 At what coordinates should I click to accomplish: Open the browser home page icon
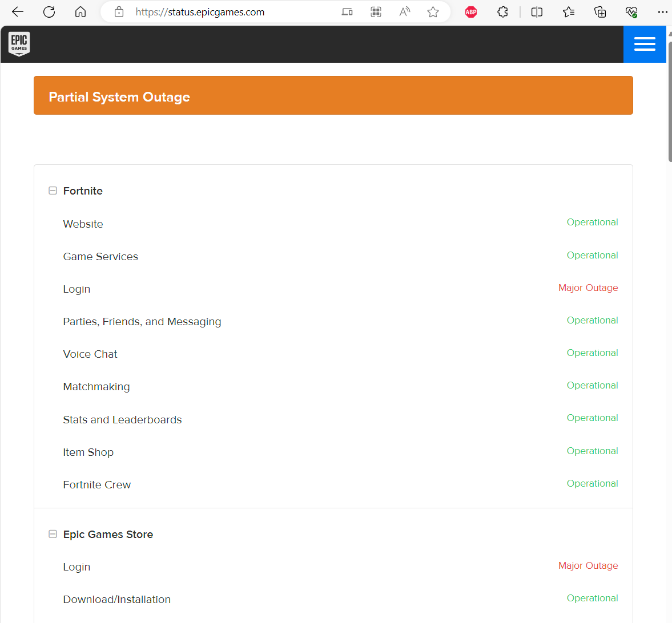coord(80,12)
